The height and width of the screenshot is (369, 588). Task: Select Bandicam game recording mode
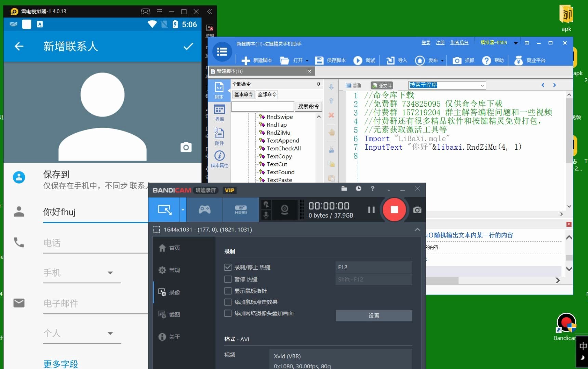point(204,209)
